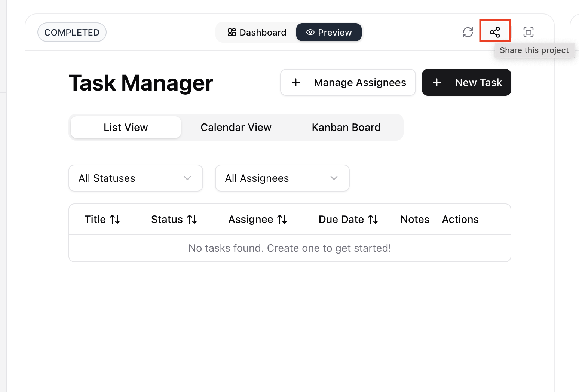This screenshot has height=392, width=579.
Task: Open fullscreen with the expand icon
Action: pos(529,32)
